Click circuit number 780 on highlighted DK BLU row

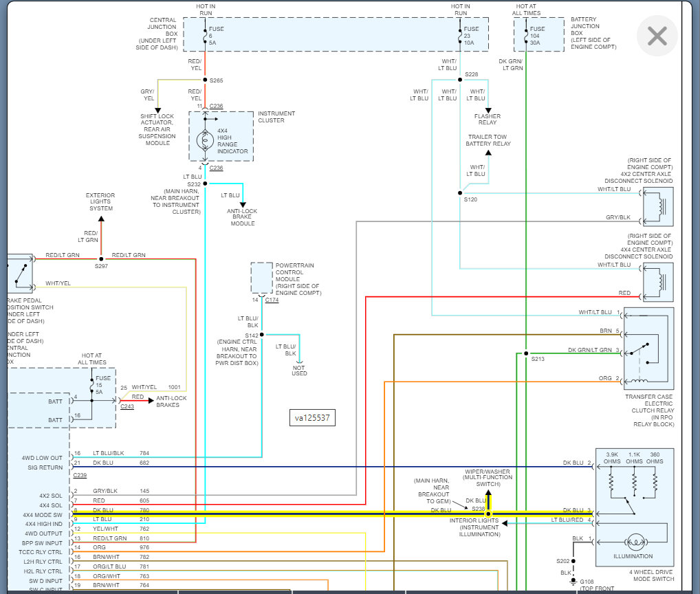pos(144,510)
